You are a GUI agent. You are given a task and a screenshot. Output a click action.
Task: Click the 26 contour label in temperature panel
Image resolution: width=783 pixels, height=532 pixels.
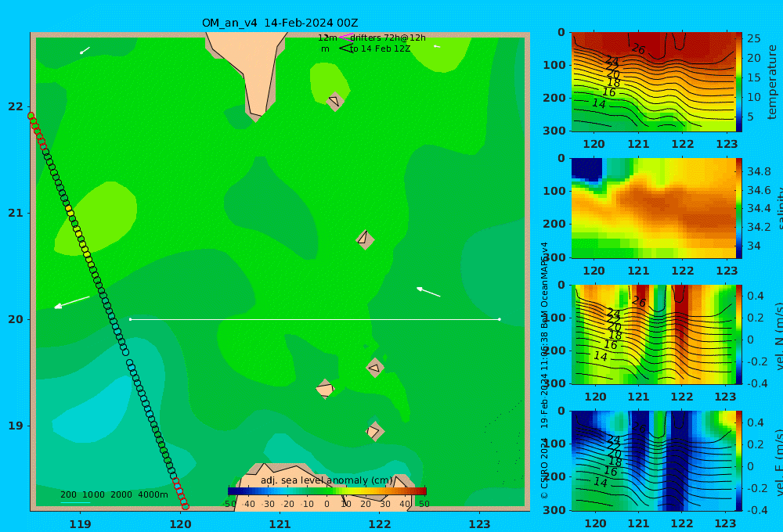click(639, 49)
